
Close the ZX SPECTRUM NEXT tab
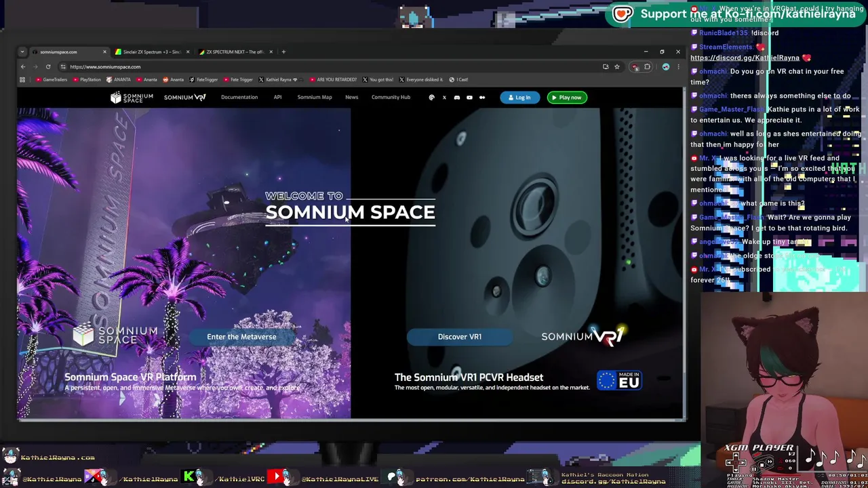[x=271, y=52]
